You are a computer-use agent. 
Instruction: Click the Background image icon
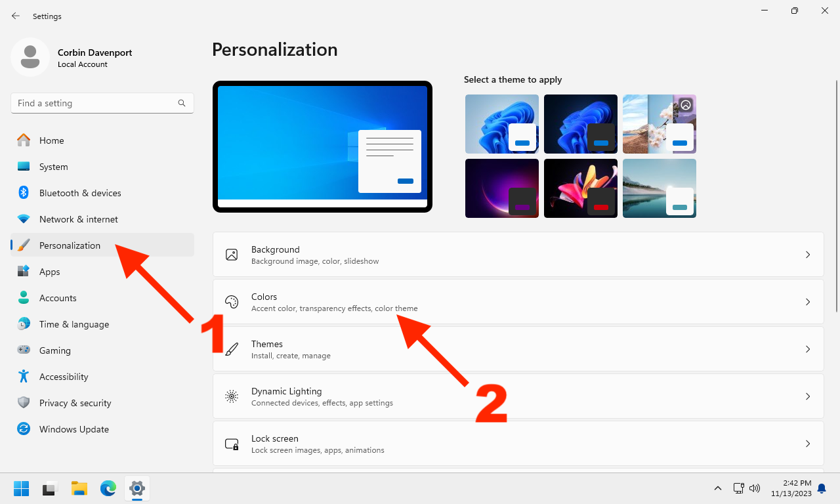pos(232,255)
